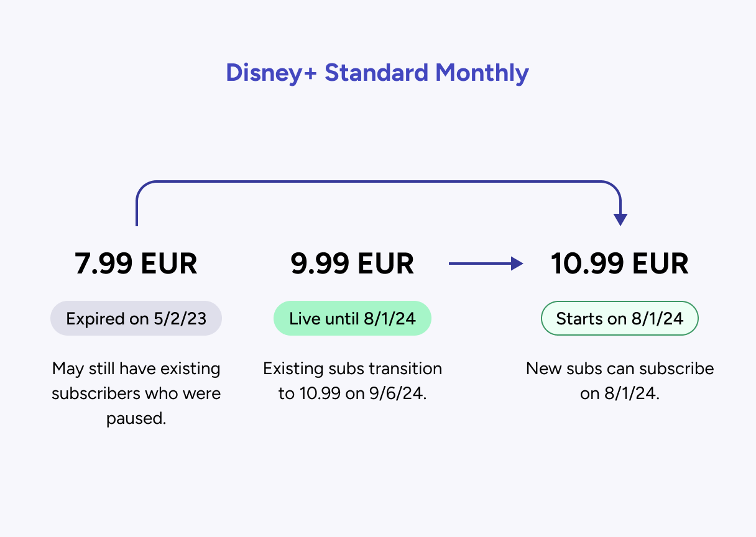Image resolution: width=756 pixels, height=537 pixels.
Task: Click the "May still have existing" text line
Action: tap(136, 369)
